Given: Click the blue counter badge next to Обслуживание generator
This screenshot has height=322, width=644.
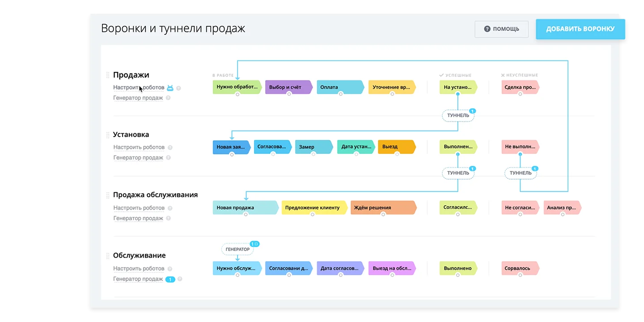Looking at the screenshot, I should click(170, 280).
